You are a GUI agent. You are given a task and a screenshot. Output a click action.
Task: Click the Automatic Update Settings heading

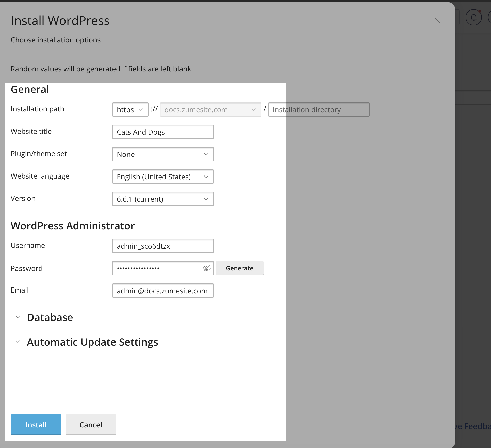pos(92,342)
